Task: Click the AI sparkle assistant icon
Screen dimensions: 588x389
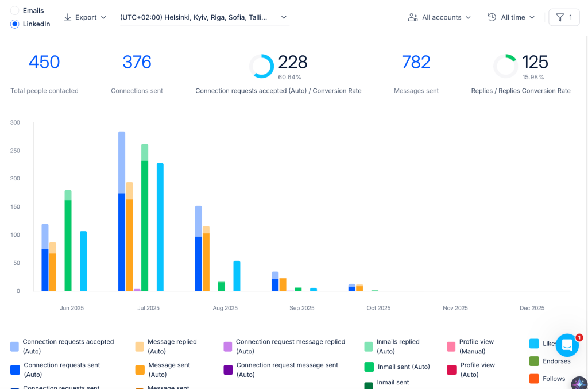Action: click(x=579, y=383)
